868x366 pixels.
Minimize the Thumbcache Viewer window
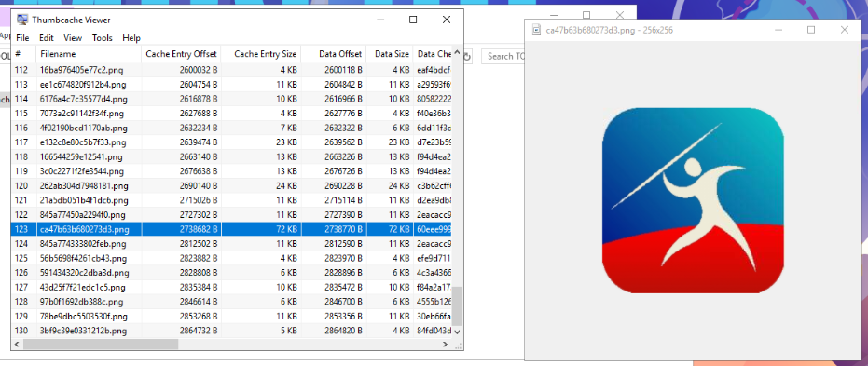[x=380, y=20]
